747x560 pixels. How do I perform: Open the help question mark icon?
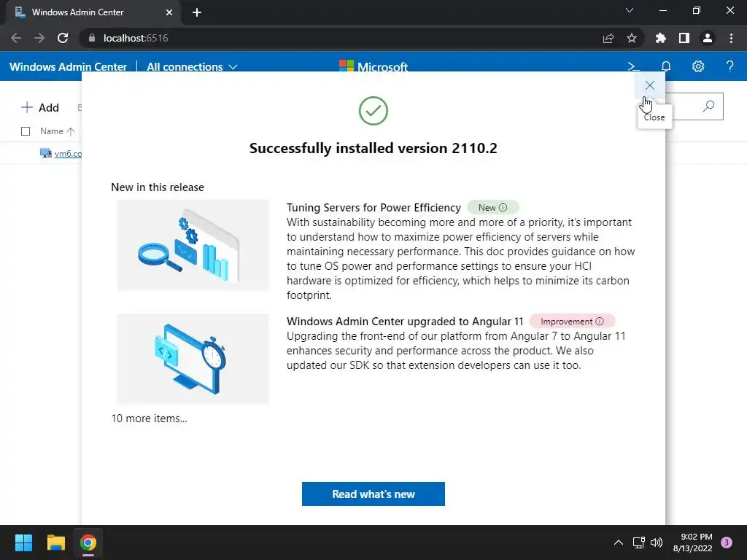[x=729, y=66]
